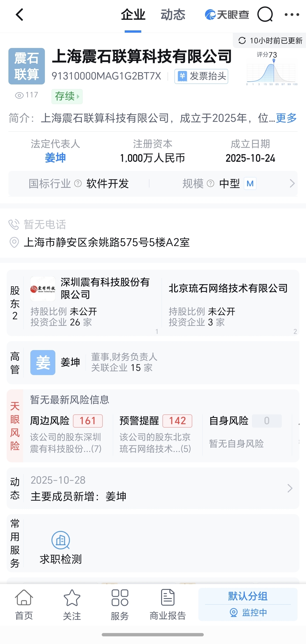Screen dimensions: 306x644
Task: Open the search magnifier icon
Action: pos(265,15)
